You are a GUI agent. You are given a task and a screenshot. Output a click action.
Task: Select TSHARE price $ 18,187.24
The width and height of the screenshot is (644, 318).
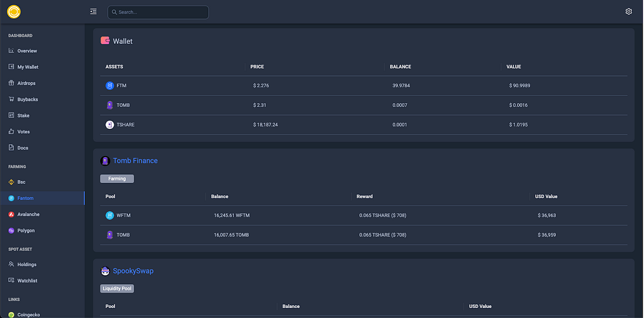pos(265,124)
